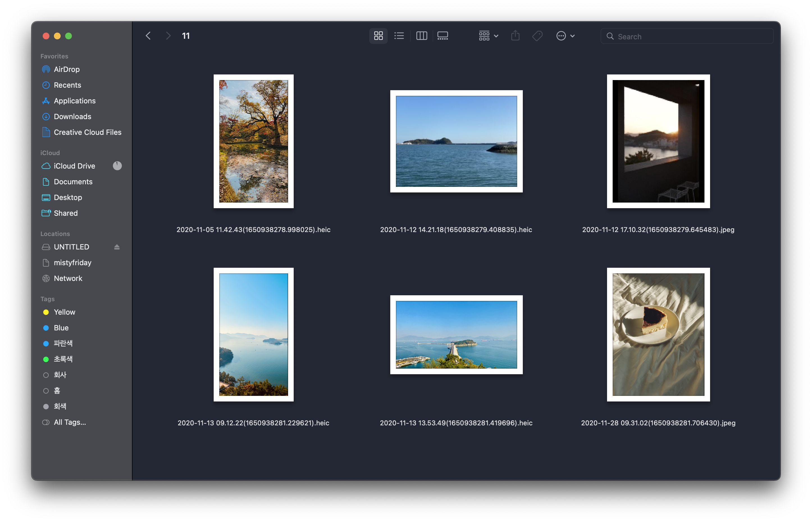The image size is (812, 522).
Task: Switch to column view mode
Action: (421, 36)
